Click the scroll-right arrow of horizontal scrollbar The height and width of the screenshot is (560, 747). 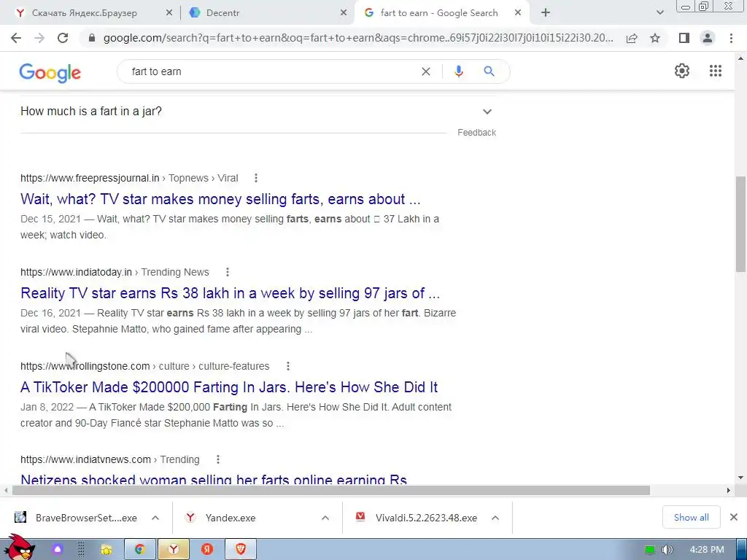(729, 491)
